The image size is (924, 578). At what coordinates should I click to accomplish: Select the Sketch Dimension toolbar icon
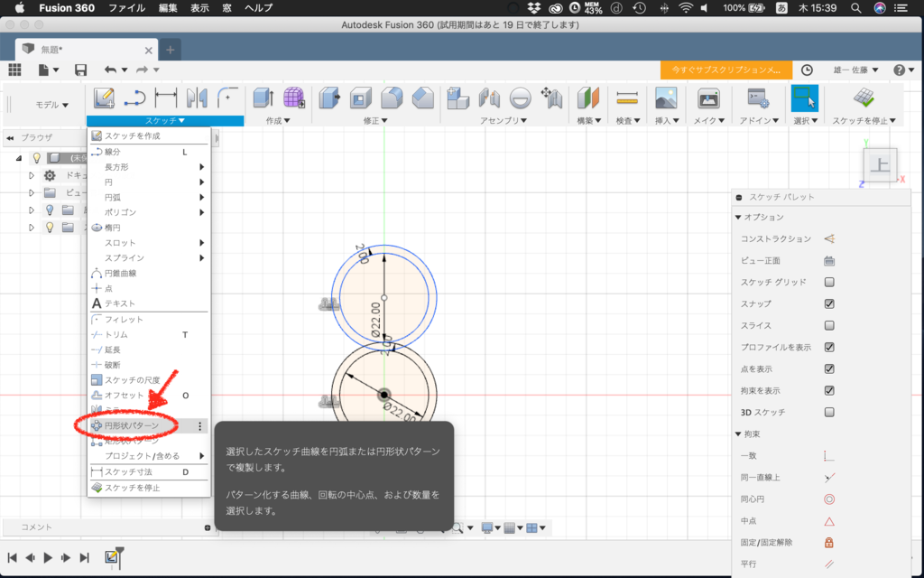(166, 98)
